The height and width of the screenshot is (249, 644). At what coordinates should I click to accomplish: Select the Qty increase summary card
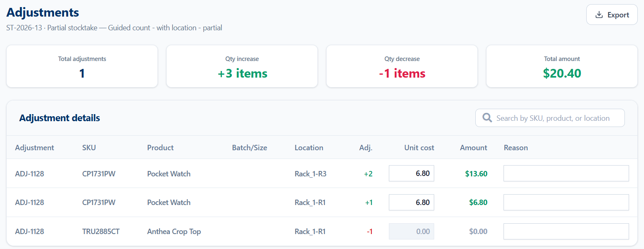click(242, 66)
